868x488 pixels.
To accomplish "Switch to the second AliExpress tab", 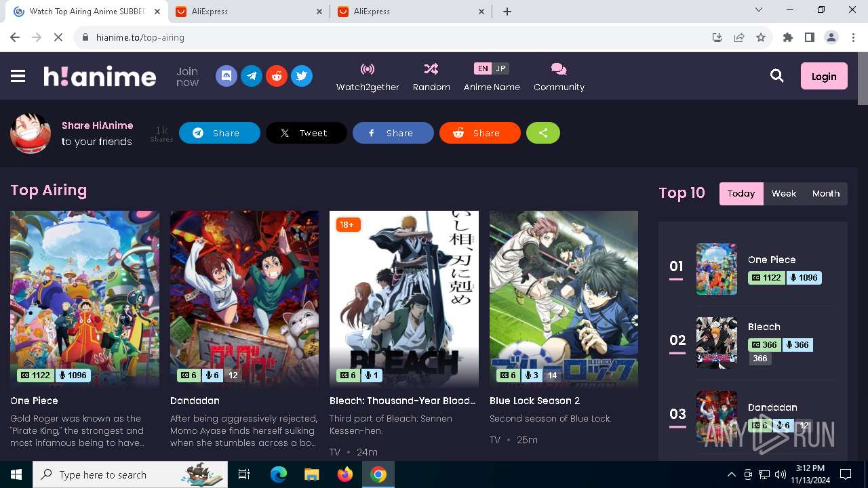I will coord(411,12).
